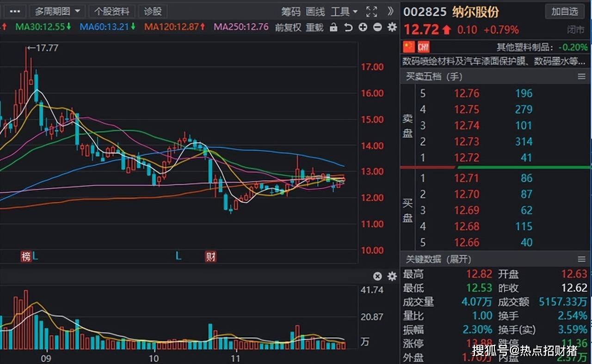Click the undo arrow icon
592x364 pixels.
(348, 27)
